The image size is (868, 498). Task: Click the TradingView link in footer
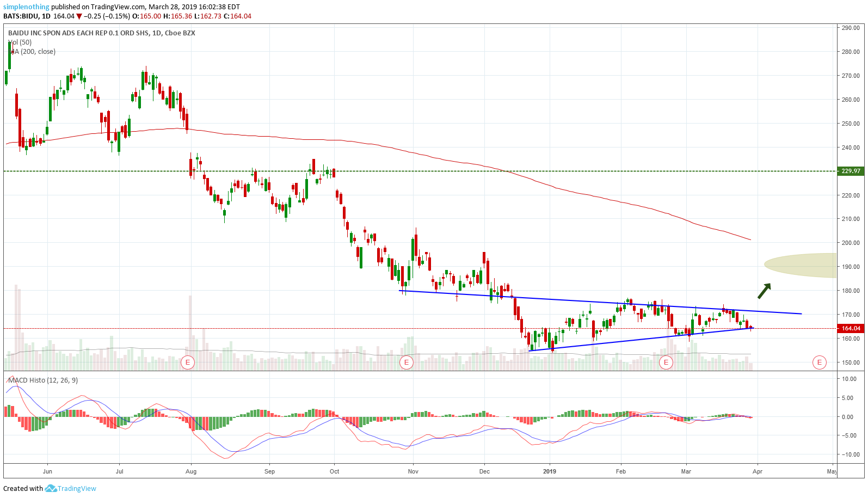point(77,489)
